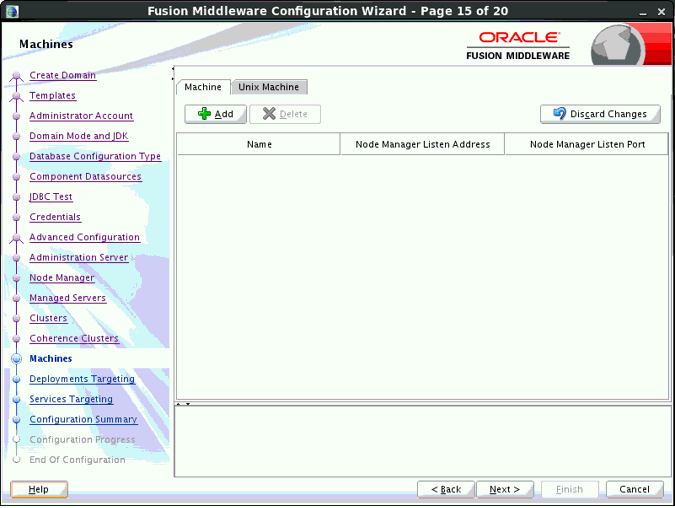
Task: Click the step bullet beside Templates
Action: click(x=16, y=96)
